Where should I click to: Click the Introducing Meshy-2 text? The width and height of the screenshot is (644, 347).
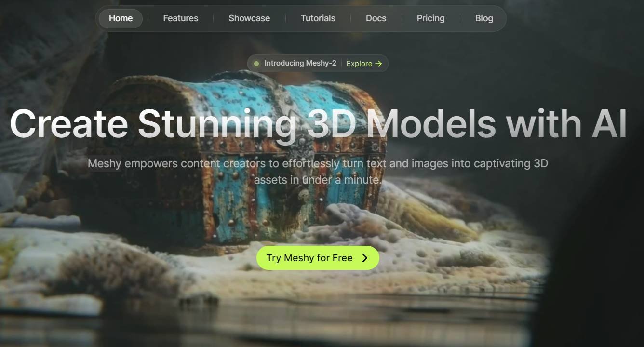[x=300, y=63]
